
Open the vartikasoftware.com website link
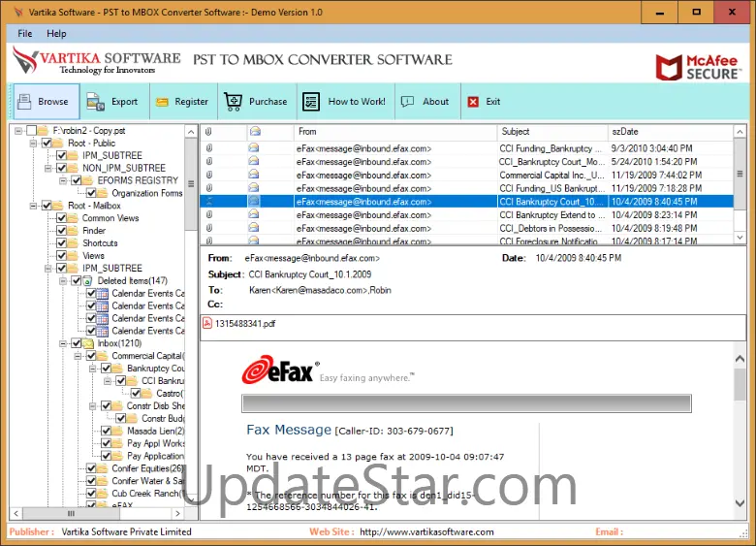[x=426, y=532]
